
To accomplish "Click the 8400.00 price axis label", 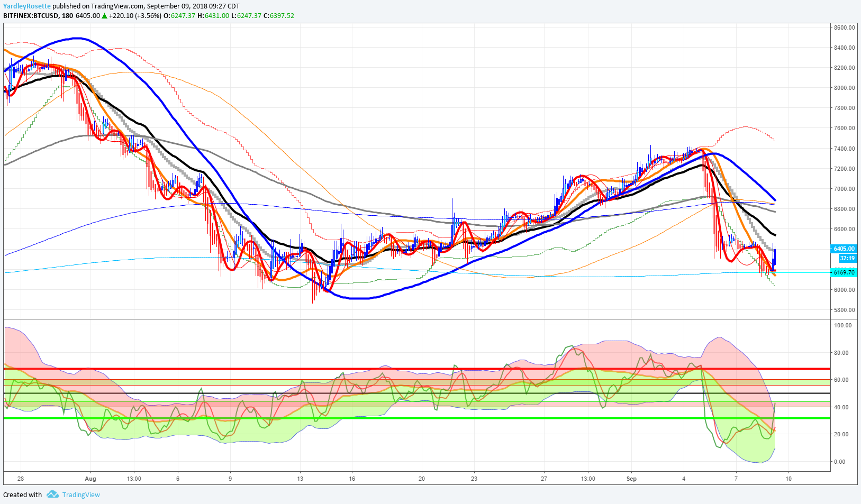I will tap(844, 48).
